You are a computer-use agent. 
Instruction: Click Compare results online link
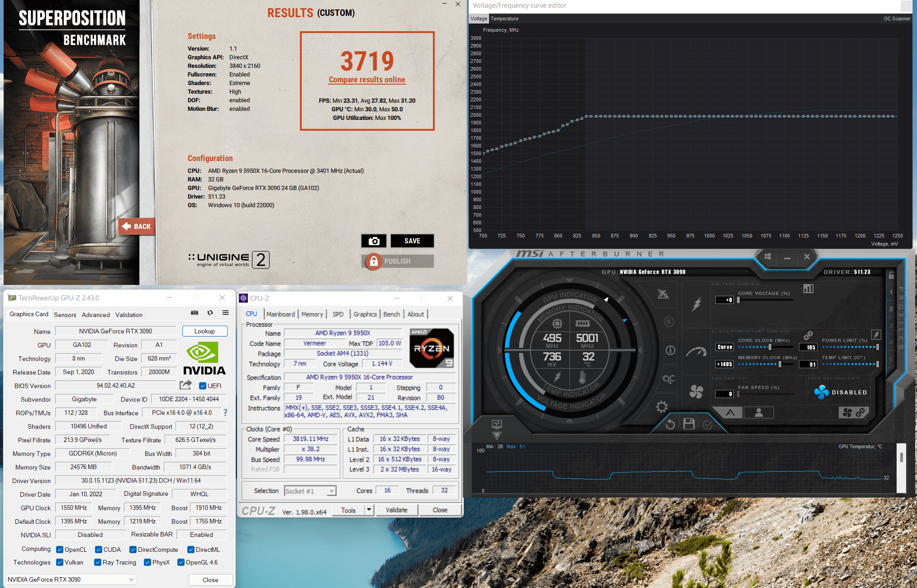pyautogui.click(x=367, y=80)
